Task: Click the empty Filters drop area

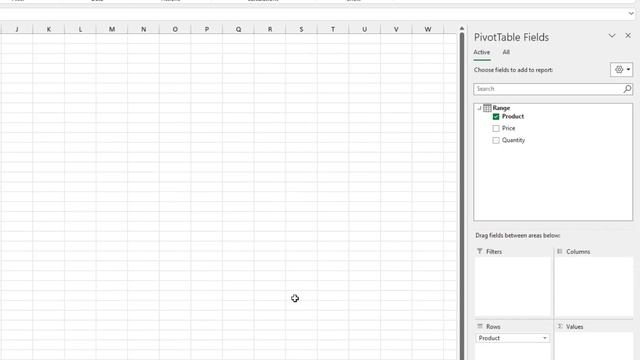Action: click(513, 287)
